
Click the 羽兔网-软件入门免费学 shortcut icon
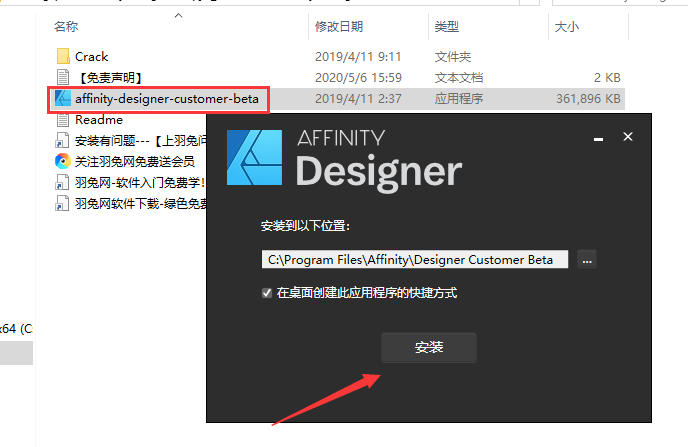click(x=62, y=182)
